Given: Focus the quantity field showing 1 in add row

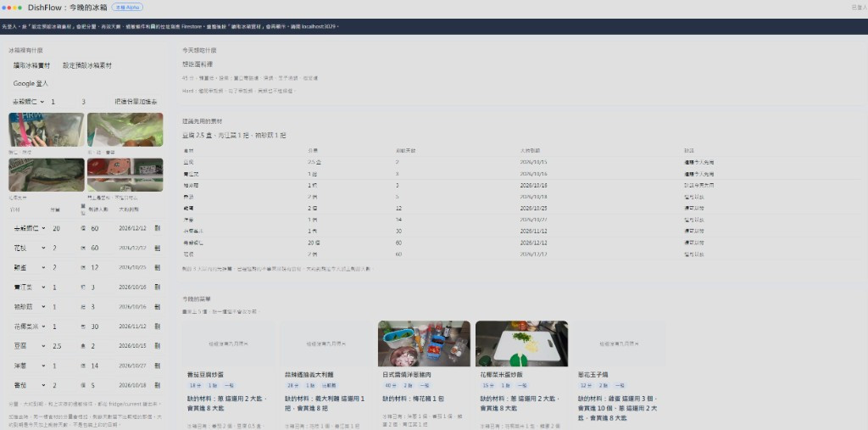Looking at the screenshot, I should tap(61, 102).
